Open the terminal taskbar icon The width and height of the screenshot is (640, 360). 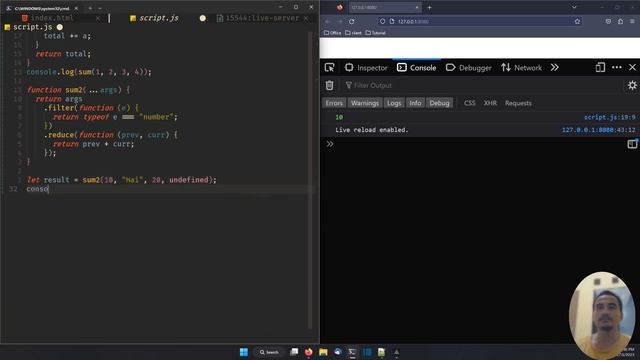pos(352,352)
